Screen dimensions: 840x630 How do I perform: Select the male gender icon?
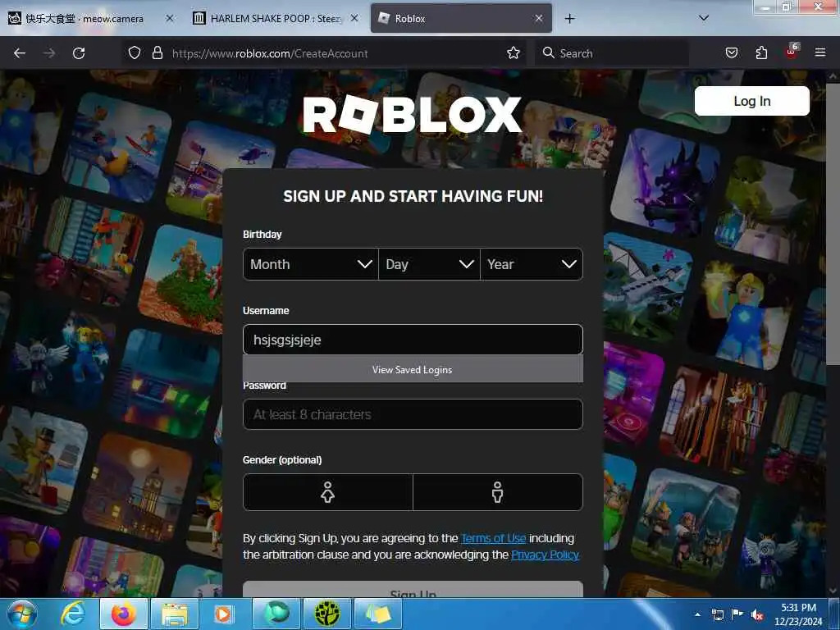pos(498,492)
